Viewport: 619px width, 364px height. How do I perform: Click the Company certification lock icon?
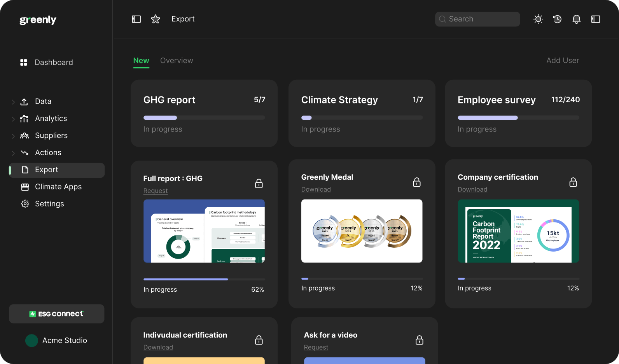point(573,182)
